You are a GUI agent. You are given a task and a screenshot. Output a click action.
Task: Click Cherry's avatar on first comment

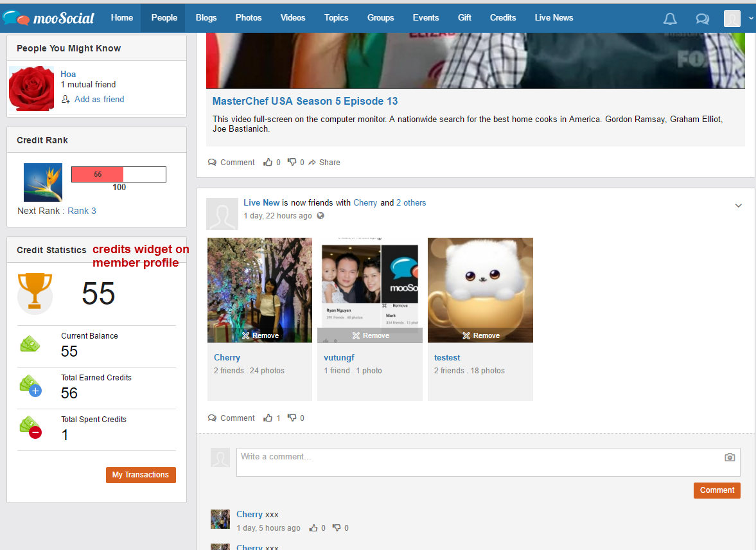[x=220, y=519]
